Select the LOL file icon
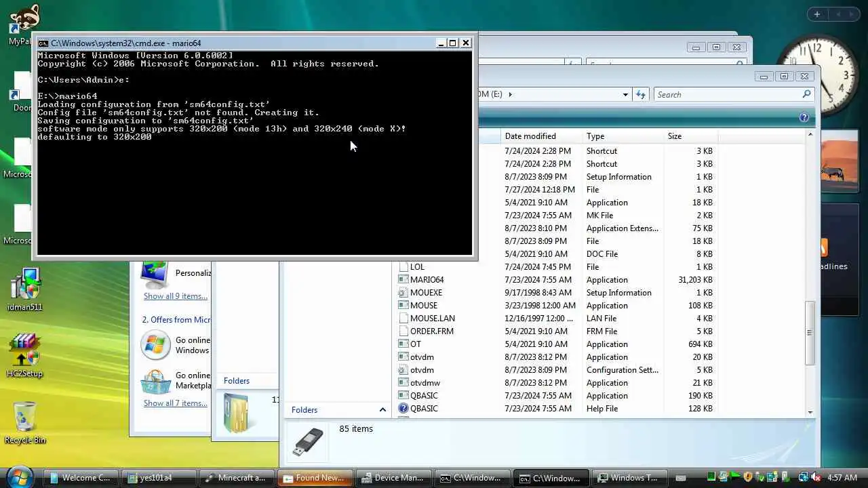 pos(403,266)
